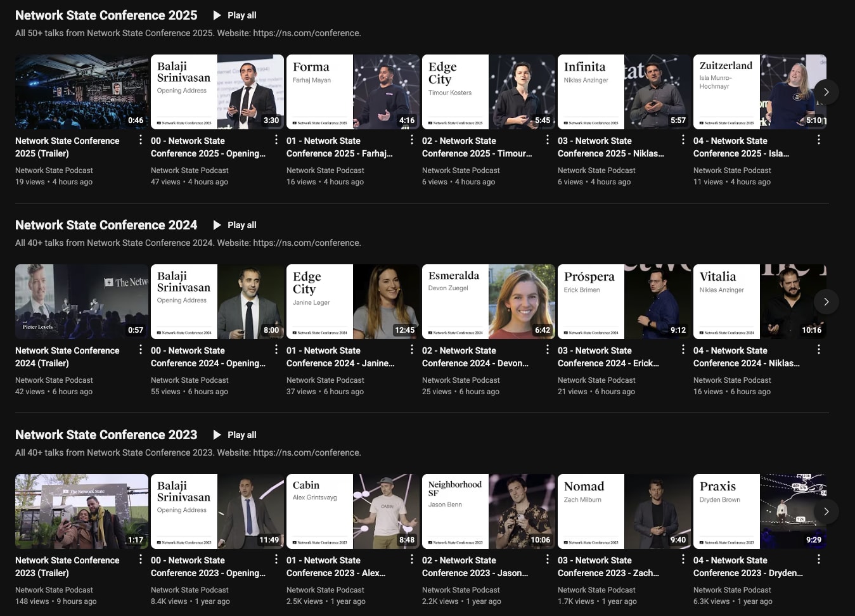The height and width of the screenshot is (616, 855).
Task: Open the Vitalia Niklas Anzinger thumbnail
Action: (760, 302)
